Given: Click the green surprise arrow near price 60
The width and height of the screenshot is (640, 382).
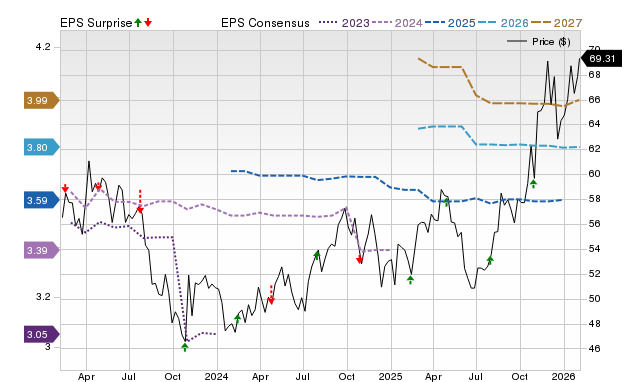Looking at the screenshot, I should (533, 184).
